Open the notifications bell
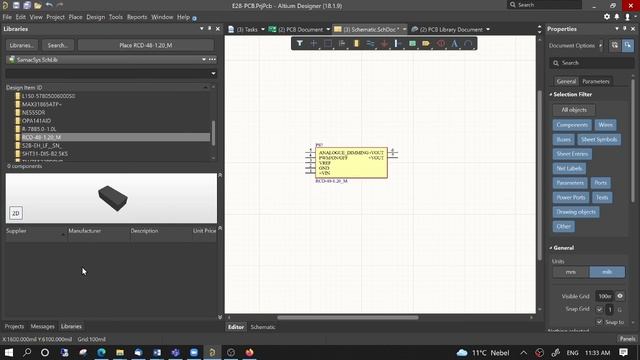Viewport: 640px width, 360px height. point(617,17)
